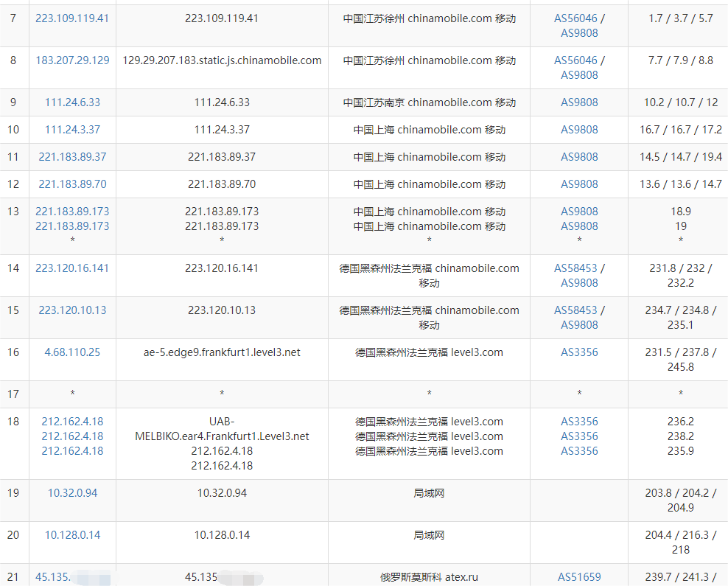Image resolution: width=728 pixels, height=586 pixels.
Task: Open AS3356 link in hop 16 row
Action: [x=579, y=352]
